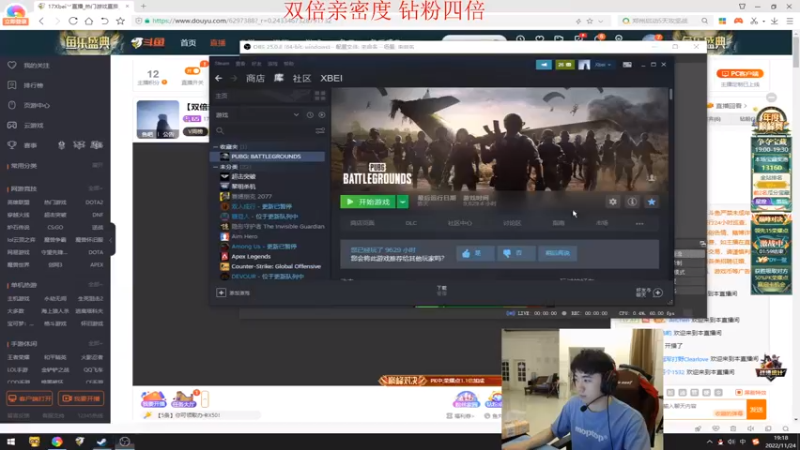Go back with Steam's back arrow
The width and height of the screenshot is (800, 450).
218,78
